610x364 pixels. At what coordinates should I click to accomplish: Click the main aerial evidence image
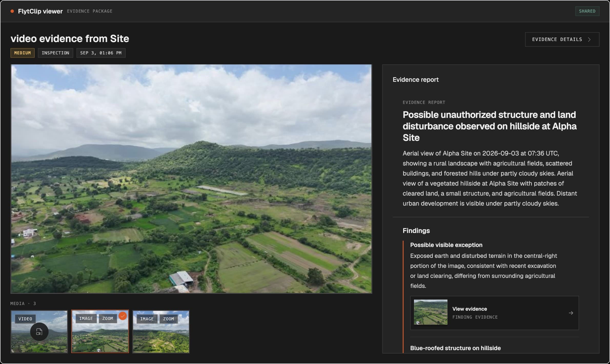tap(191, 179)
